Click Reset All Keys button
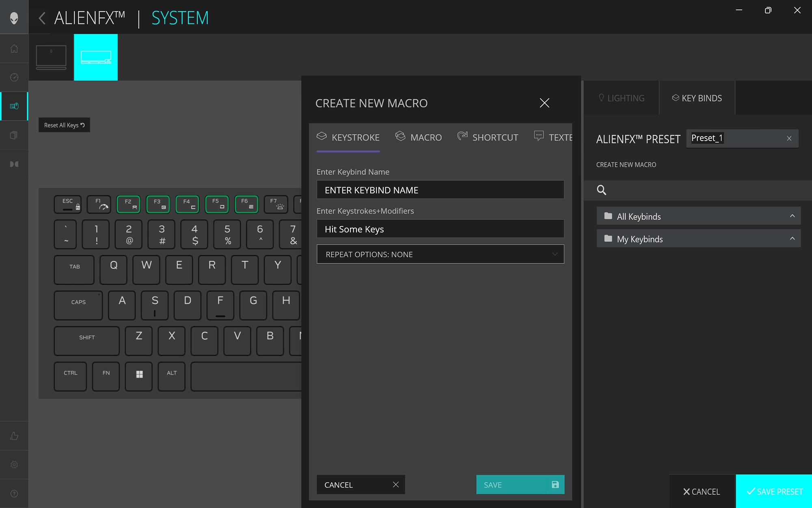The width and height of the screenshot is (812, 508). point(64,125)
